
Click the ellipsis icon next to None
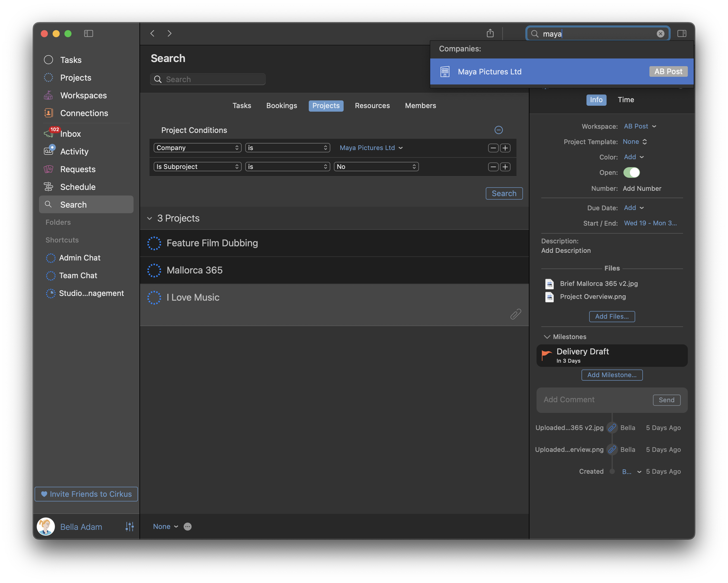coord(187,527)
